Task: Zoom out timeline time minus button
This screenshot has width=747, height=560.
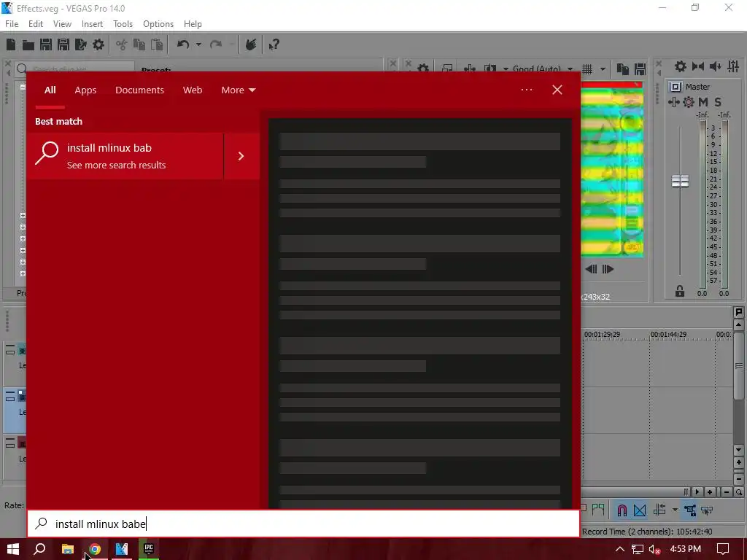Action: click(727, 492)
